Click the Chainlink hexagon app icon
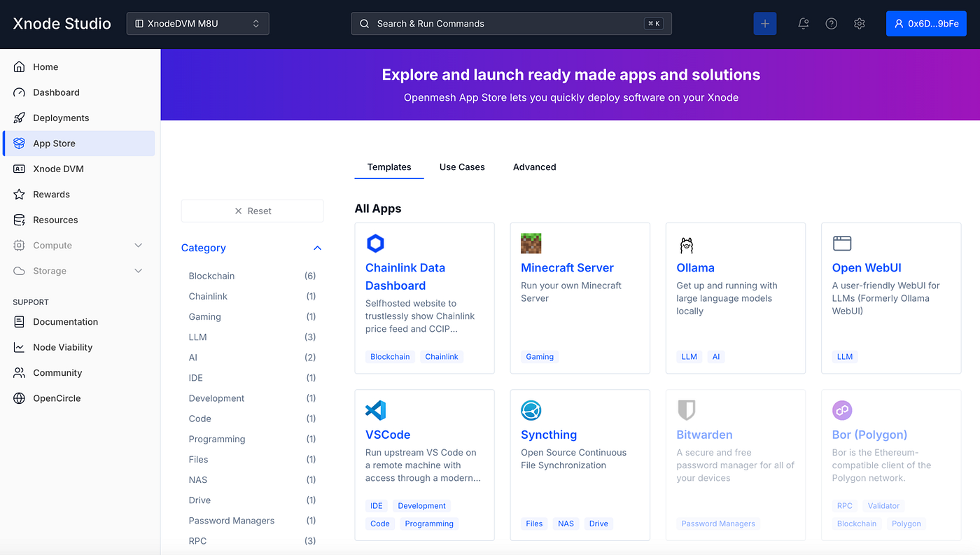This screenshot has width=980, height=555. (x=376, y=244)
